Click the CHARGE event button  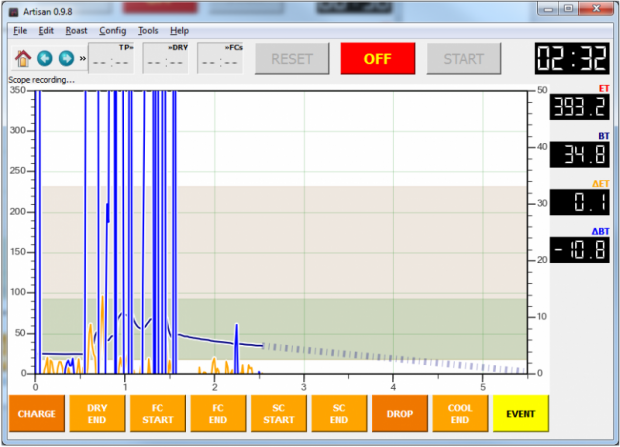click(x=37, y=414)
